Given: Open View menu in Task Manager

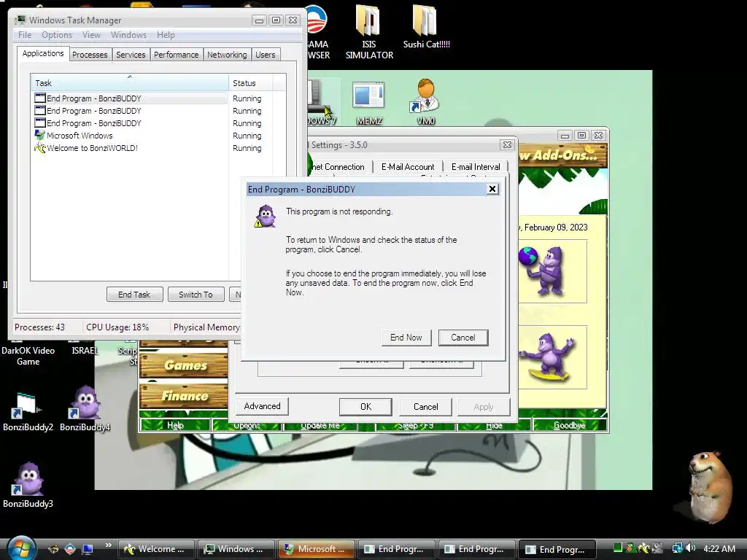Looking at the screenshot, I should [x=91, y=35].
